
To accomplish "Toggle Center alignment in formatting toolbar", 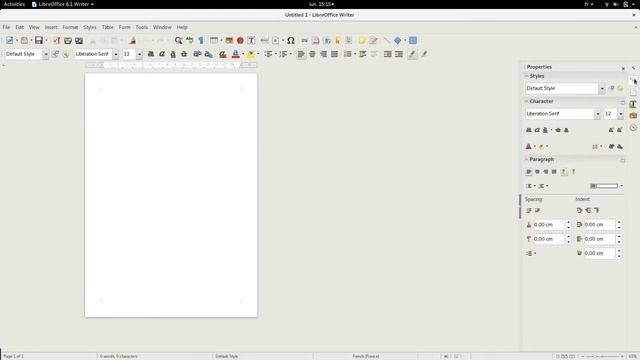I will (x=312, y=54).
